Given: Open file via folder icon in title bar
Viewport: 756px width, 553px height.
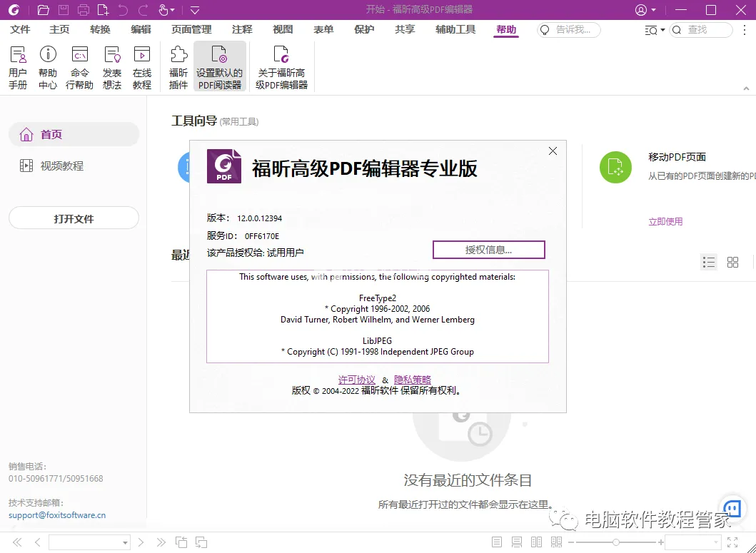Looking at the screenshot, I should point(44,10).
